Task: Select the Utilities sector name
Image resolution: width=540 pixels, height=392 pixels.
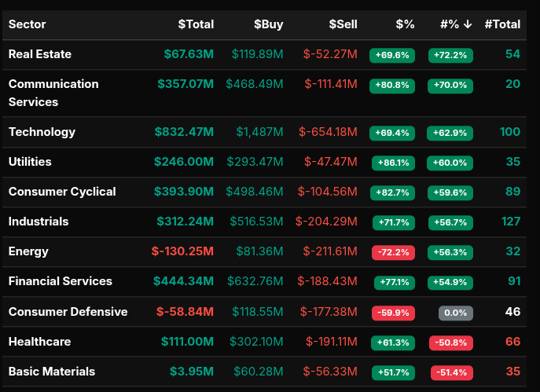Action: [x=30, y=162]
